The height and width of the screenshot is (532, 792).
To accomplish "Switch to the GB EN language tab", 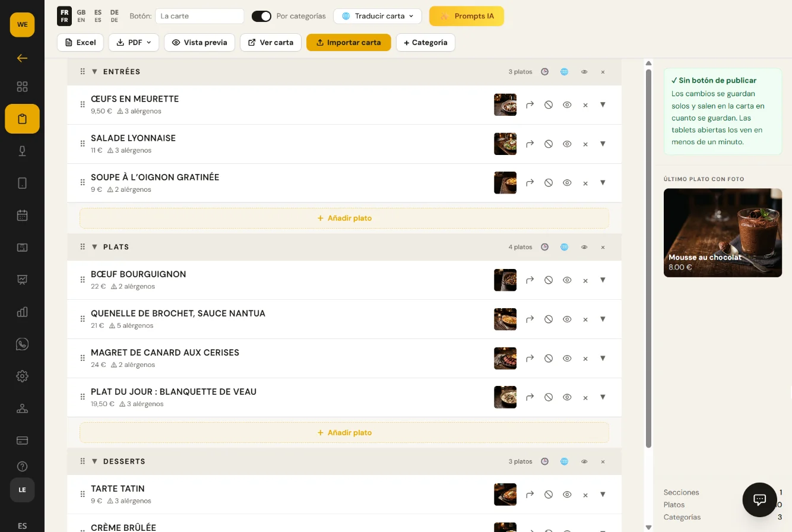I will point(81,16).
